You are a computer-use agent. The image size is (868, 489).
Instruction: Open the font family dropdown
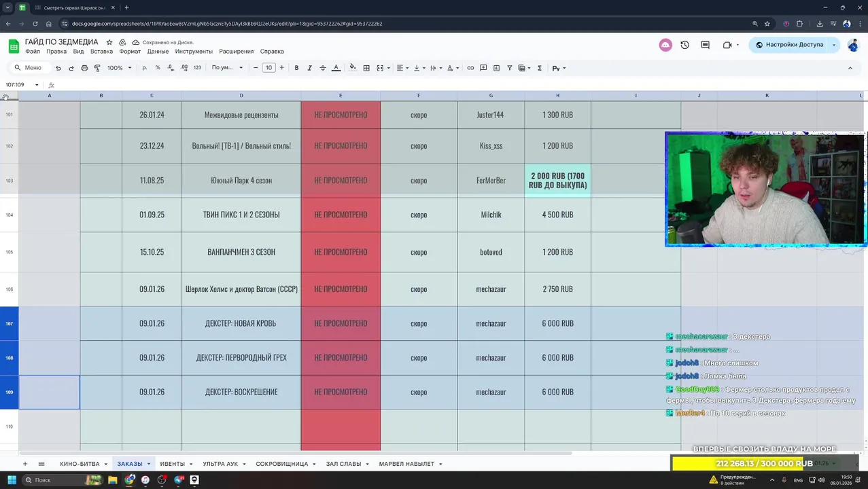tap(227, 68)
